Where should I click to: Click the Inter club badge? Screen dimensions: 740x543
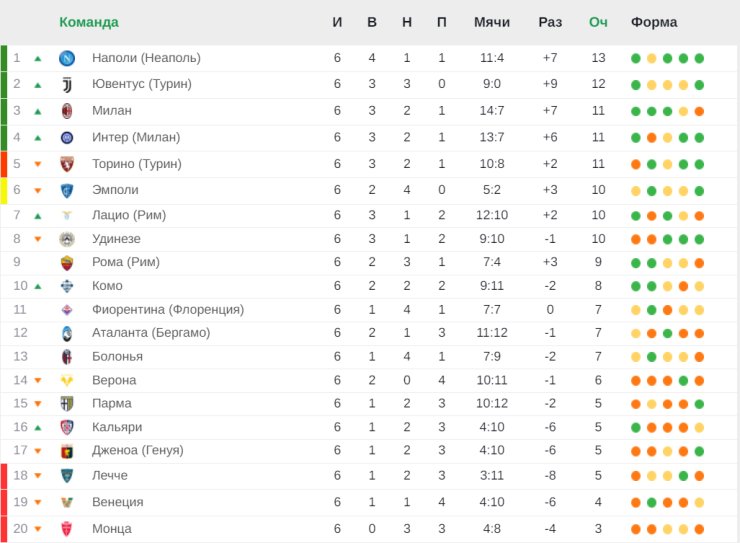click(x=67, y=138)
